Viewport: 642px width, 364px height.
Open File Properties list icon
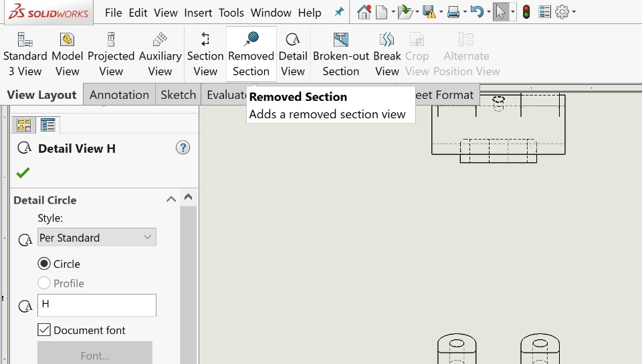(x=544, y=12)
